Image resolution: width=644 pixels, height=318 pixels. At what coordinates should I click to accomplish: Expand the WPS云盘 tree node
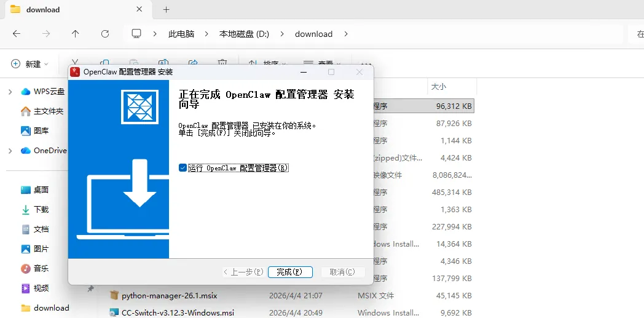pos(10,92)
